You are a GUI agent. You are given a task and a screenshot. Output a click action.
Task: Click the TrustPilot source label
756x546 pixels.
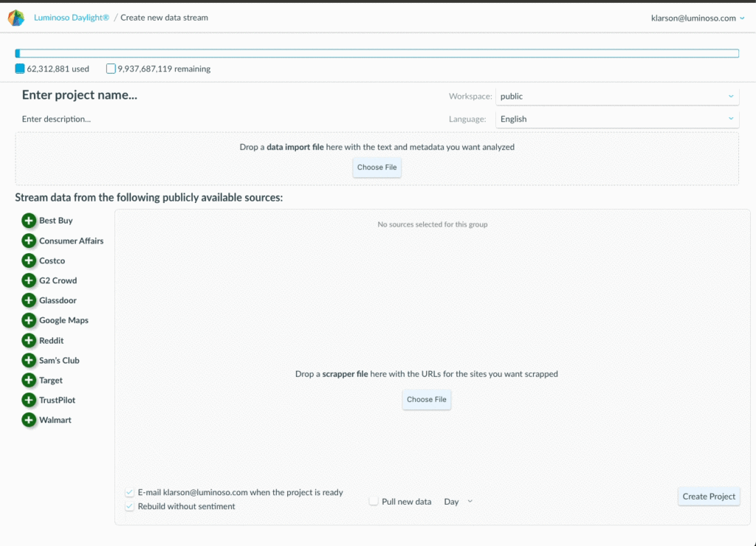58,400
